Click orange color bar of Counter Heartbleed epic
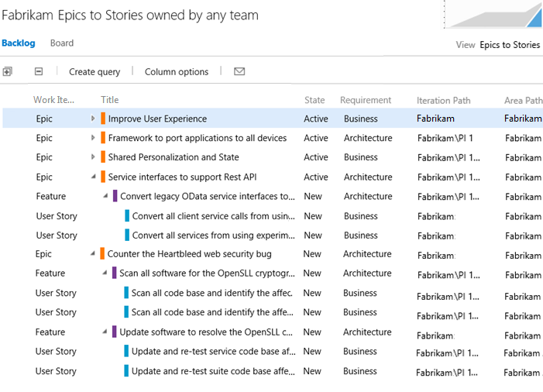 (102, 253)
